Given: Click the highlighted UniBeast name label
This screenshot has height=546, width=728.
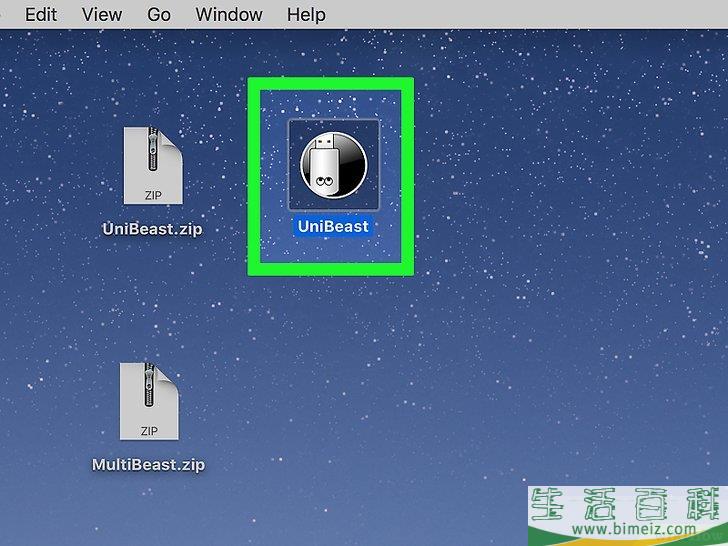Looking at the screenshot, I should tap(333, 226).
